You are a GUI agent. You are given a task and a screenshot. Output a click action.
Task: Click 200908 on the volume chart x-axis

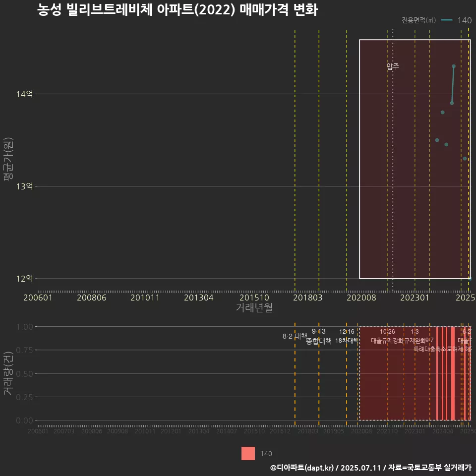(118, 431)
